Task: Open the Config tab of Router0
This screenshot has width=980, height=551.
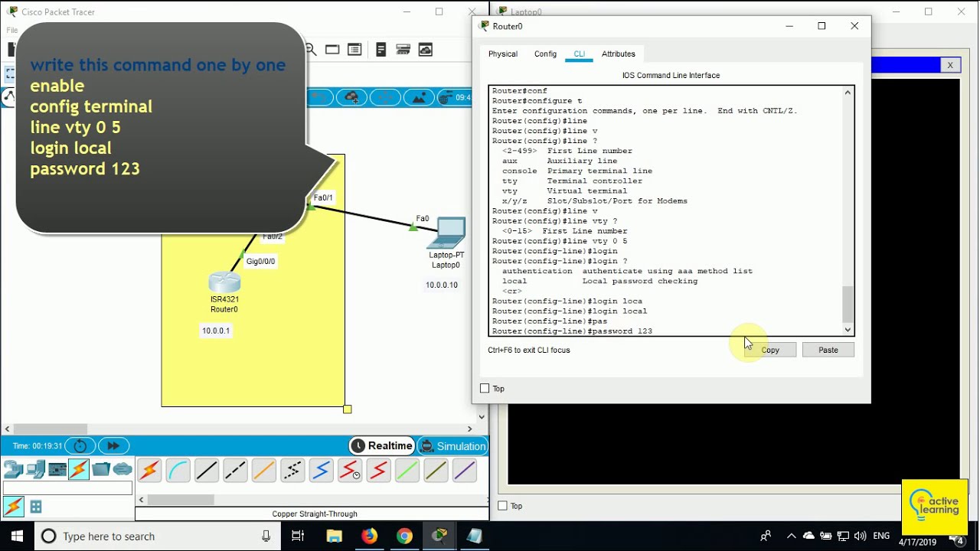Action: click(x=545, y=54)
